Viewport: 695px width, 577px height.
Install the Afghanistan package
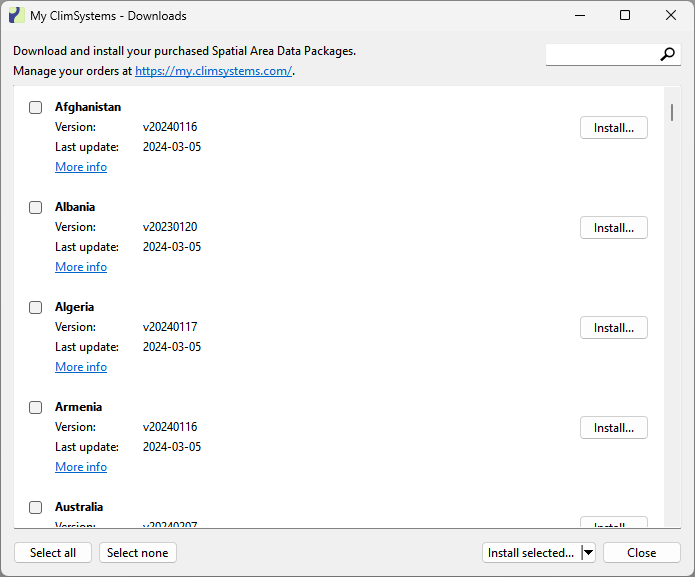[x=614, y=128]
